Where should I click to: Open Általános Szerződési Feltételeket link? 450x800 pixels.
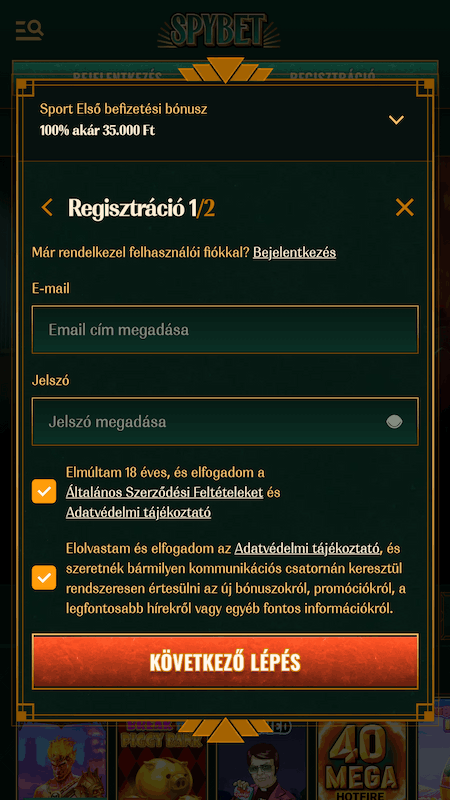click(x=164, y=492)
